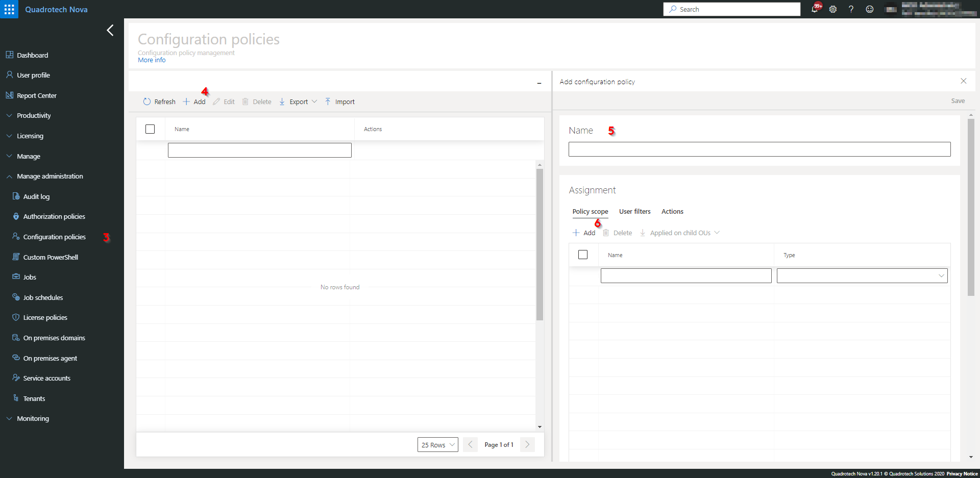Click the Import upload arrow icon
The width and height of the screenshot is (980, 478).
328,102
